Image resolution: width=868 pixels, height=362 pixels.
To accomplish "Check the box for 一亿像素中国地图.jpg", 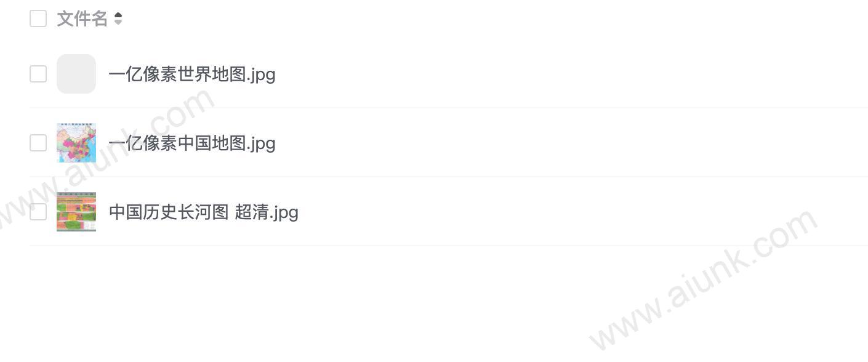I will (x=38, y=143).
